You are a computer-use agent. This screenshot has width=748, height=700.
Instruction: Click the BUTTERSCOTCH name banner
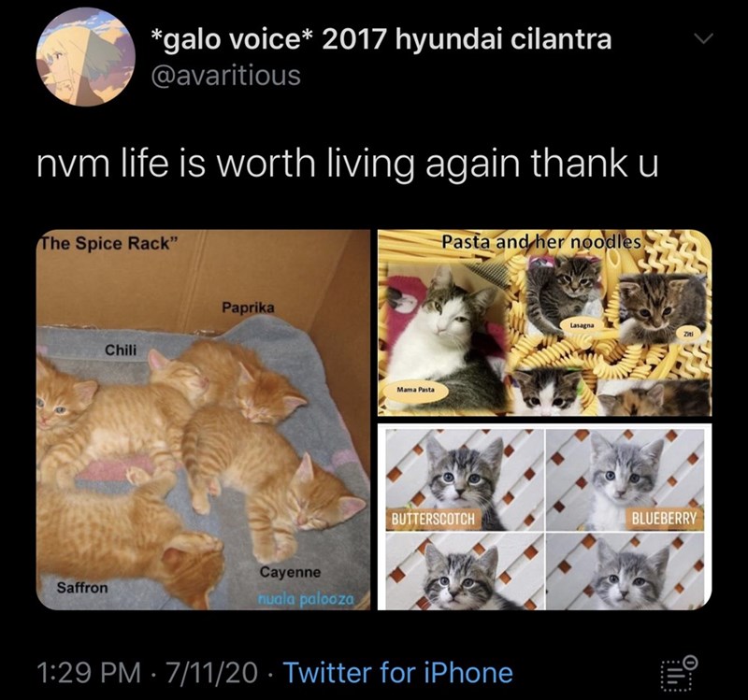point(434,519)
